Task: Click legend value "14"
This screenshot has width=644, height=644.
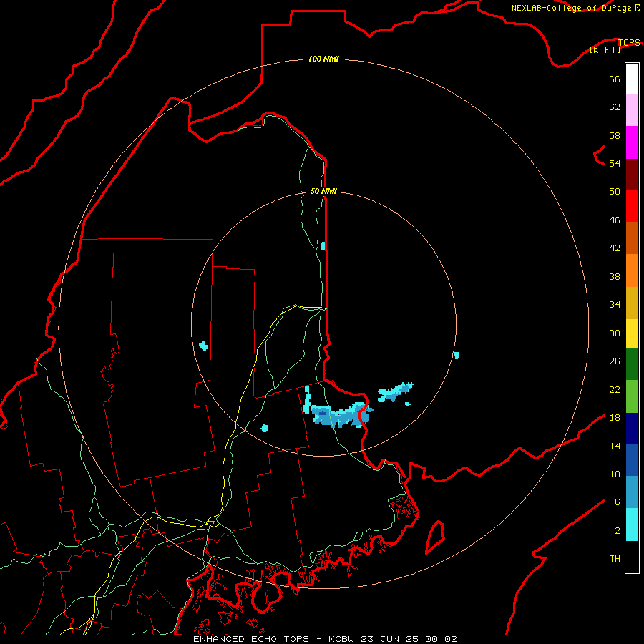Action: (x=615, y=446)
